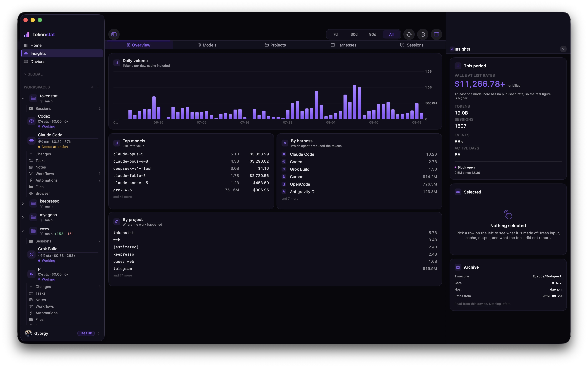This screenshot has height=367, width=588.
Task: Open the Harnesses tab
Action: [344, 45]
